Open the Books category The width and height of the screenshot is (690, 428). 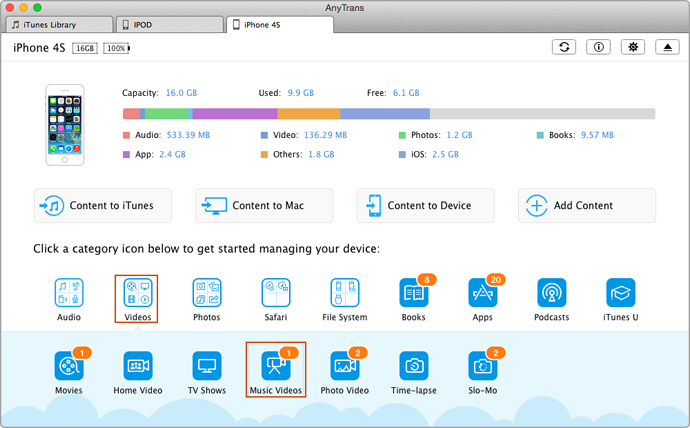click(414, 298)
